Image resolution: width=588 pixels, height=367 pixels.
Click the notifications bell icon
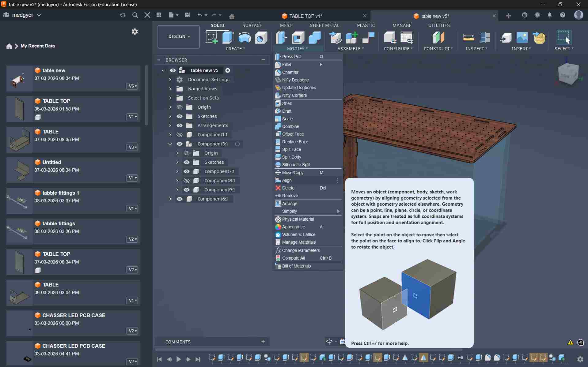tap(550, 15)
